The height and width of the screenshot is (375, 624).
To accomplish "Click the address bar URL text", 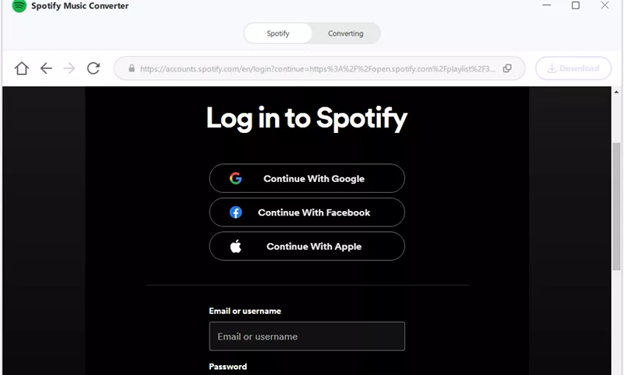I will [x=318, y=69].
